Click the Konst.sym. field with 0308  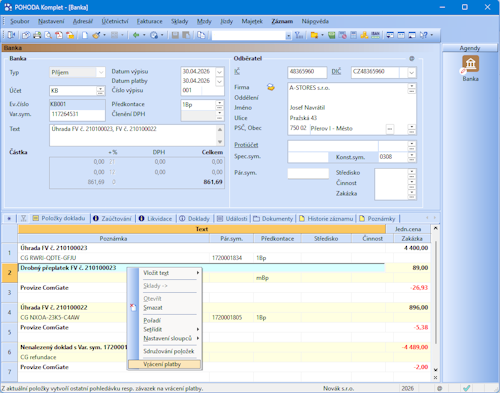pos(393,157)
